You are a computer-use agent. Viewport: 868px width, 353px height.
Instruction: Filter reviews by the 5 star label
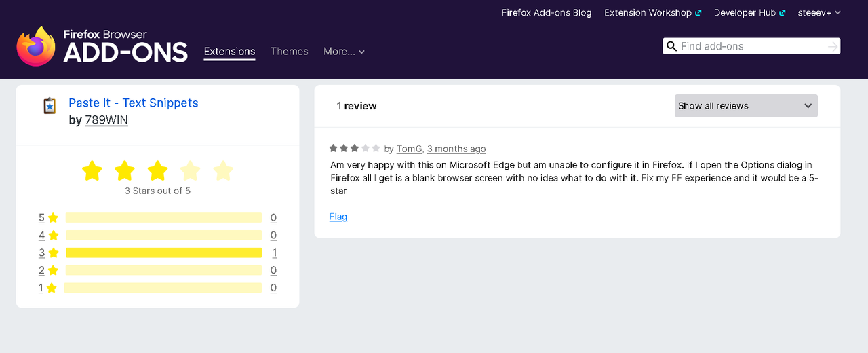click(41, 218)
